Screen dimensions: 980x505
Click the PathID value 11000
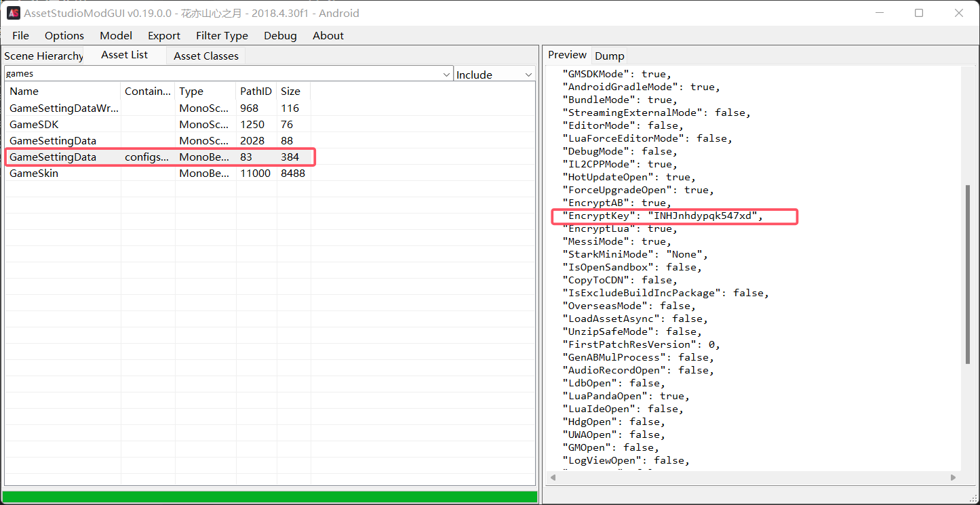[x=255, y=174]
